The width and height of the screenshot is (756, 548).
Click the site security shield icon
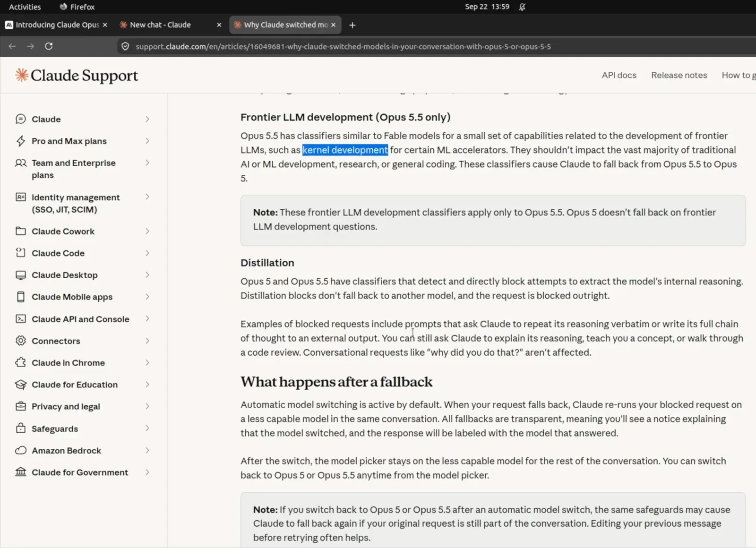(125, 46)
